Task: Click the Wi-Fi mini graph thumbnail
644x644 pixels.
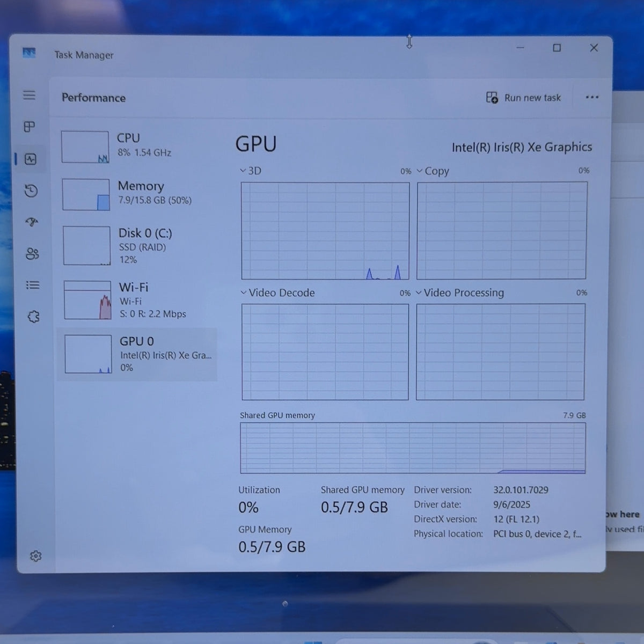Action: click(87, 300)
